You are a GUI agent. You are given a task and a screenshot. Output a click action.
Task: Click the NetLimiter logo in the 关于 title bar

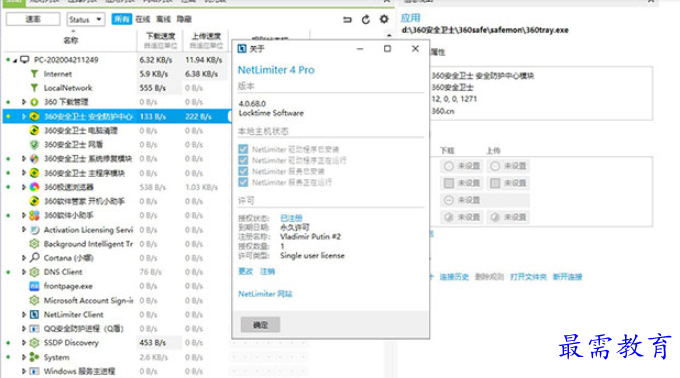point(242,49)
